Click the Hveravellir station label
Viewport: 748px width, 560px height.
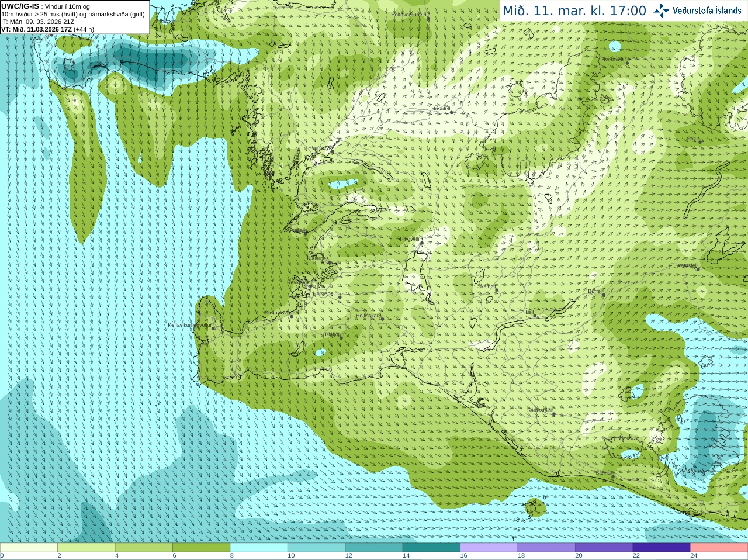coord(614,60)
